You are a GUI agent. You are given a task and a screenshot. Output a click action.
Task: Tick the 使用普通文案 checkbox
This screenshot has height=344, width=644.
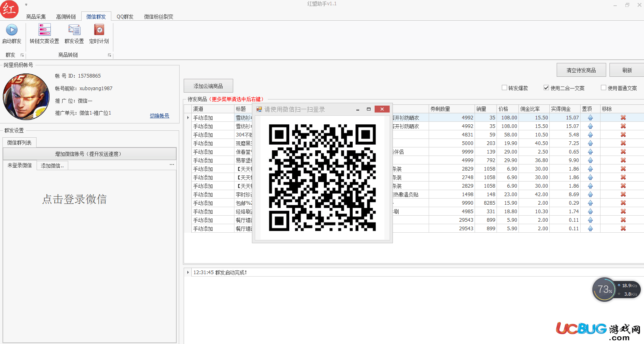coord(603,88)
